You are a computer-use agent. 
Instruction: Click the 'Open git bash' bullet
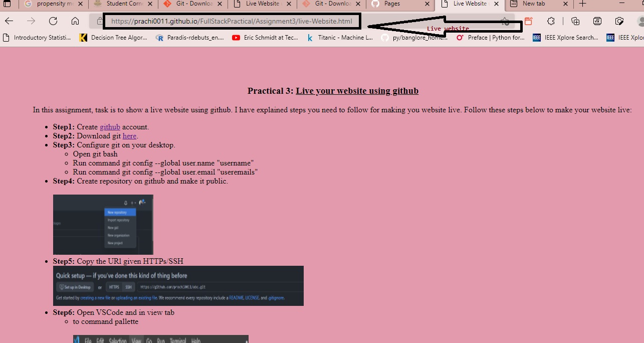click(95, 154)
